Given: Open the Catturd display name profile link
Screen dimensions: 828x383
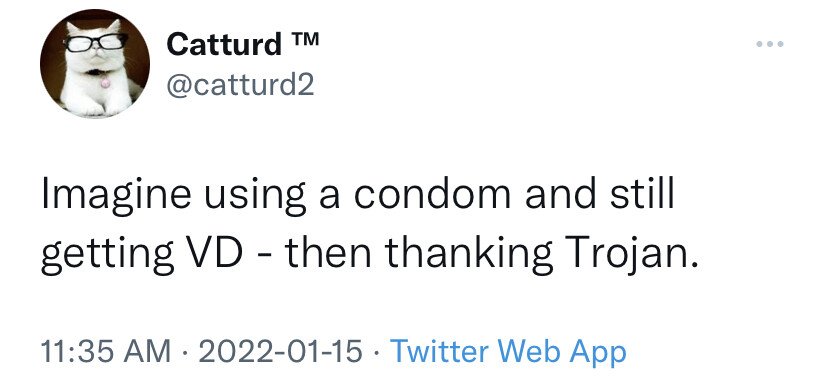Looking at the screenshot, I should point(224,44).
